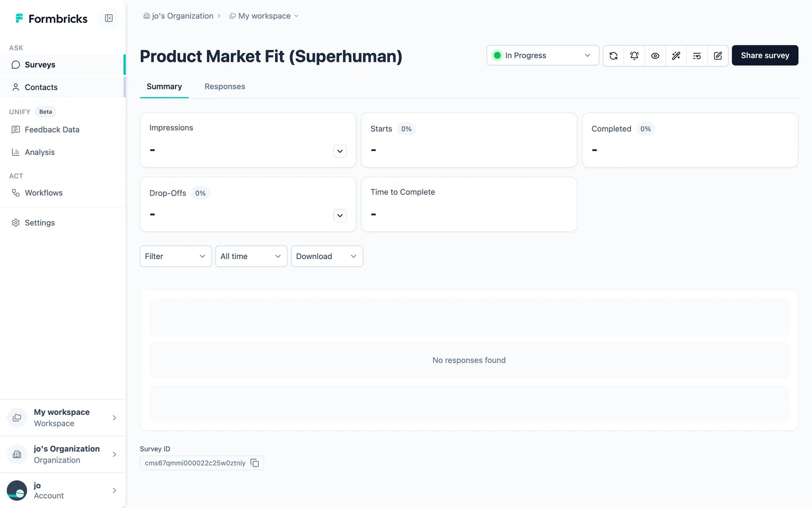Expand the Impressions card chevron

pos(340,151)
